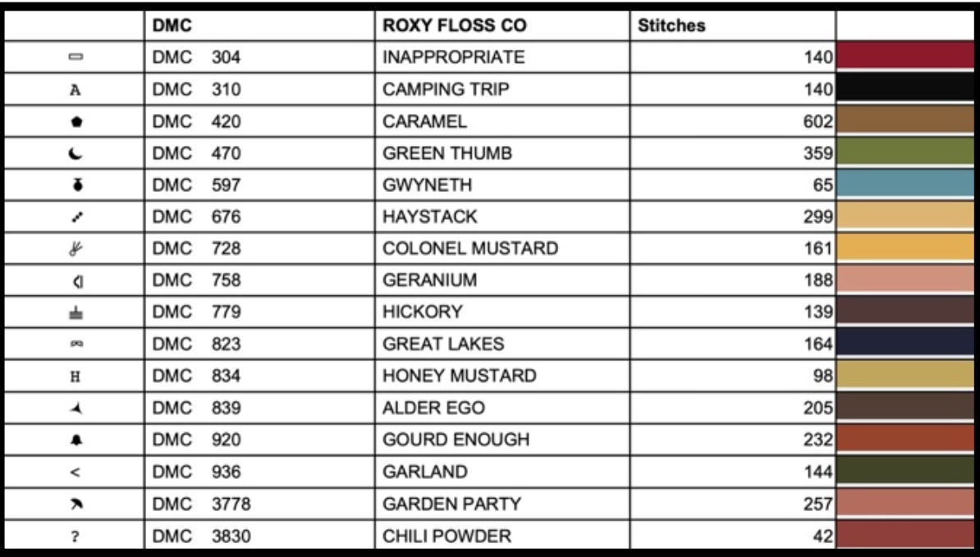Click the Stitches column header
The width and height of the screenshot is (980, 557).
click(x=671, y=25)
